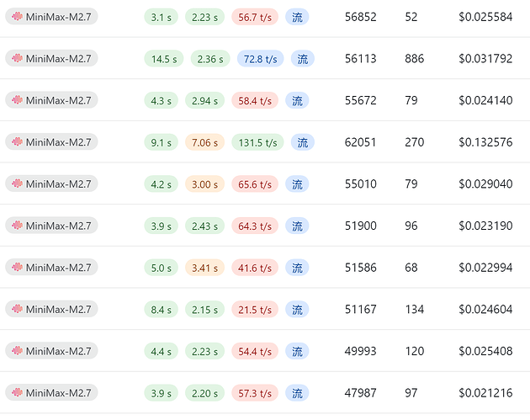Select the 4.4 s duration badge
The width and height of the screenshot is (530, 420).
tap(161, 351)
